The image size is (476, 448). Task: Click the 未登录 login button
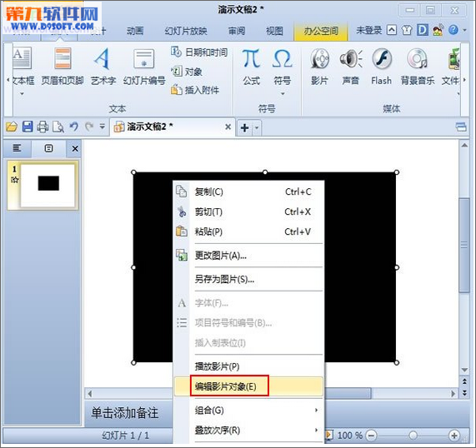[x=368, y=30]
